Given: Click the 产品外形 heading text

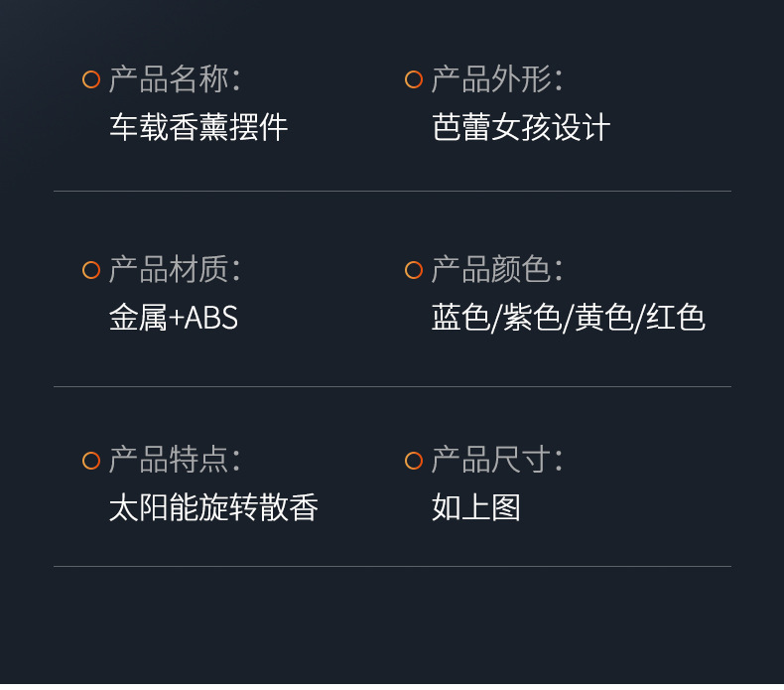Looking at the screenshot, I should tap(496, 79).
